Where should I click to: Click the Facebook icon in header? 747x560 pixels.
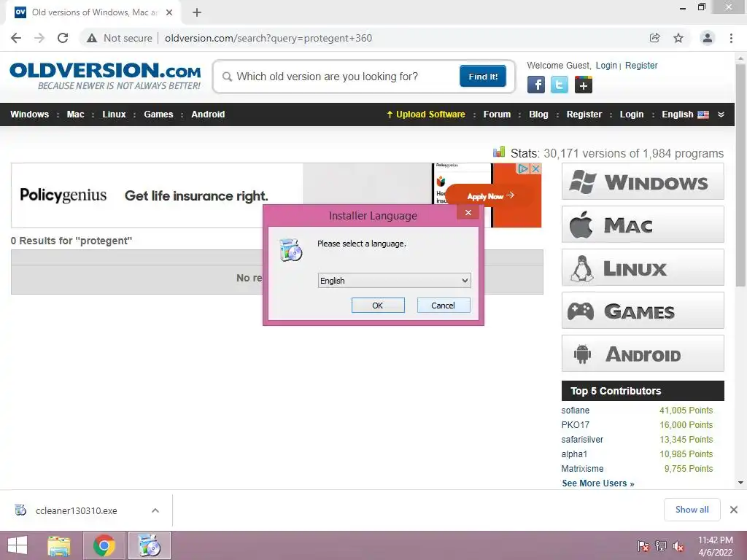(536, 85)
